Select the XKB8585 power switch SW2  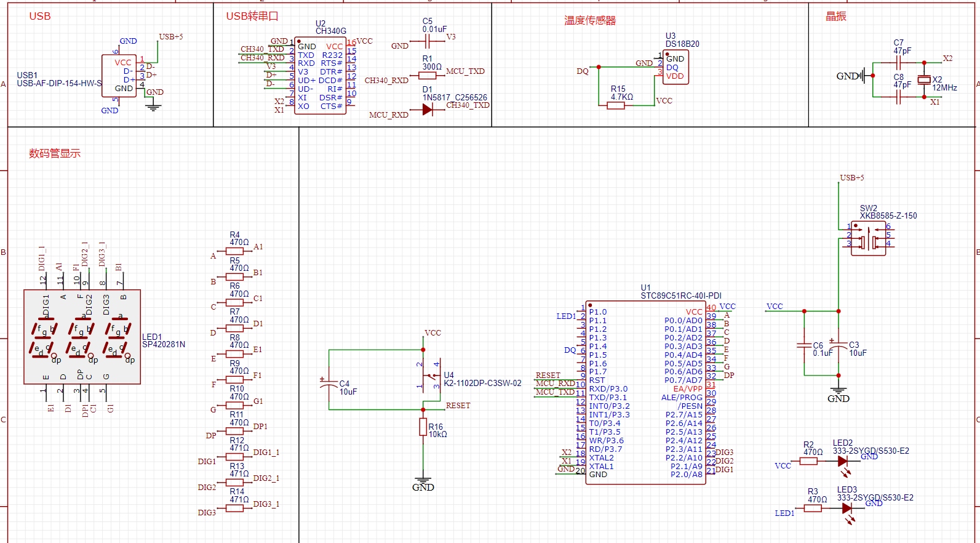[868, 238]
